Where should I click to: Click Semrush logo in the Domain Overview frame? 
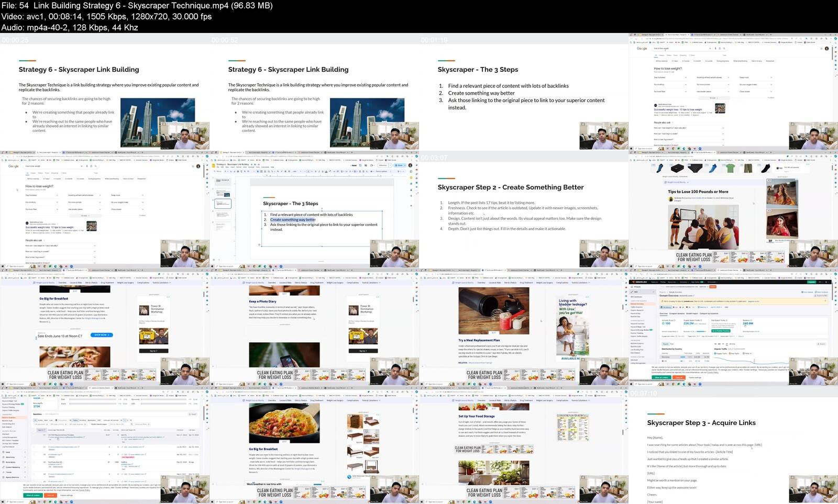pyautogui.click(x=641, y=282)
